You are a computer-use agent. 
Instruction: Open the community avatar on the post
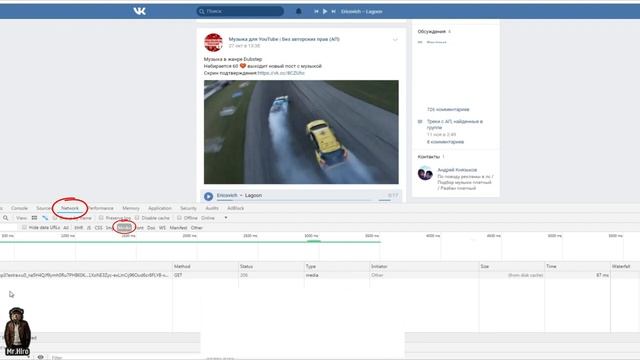(213, 42)
